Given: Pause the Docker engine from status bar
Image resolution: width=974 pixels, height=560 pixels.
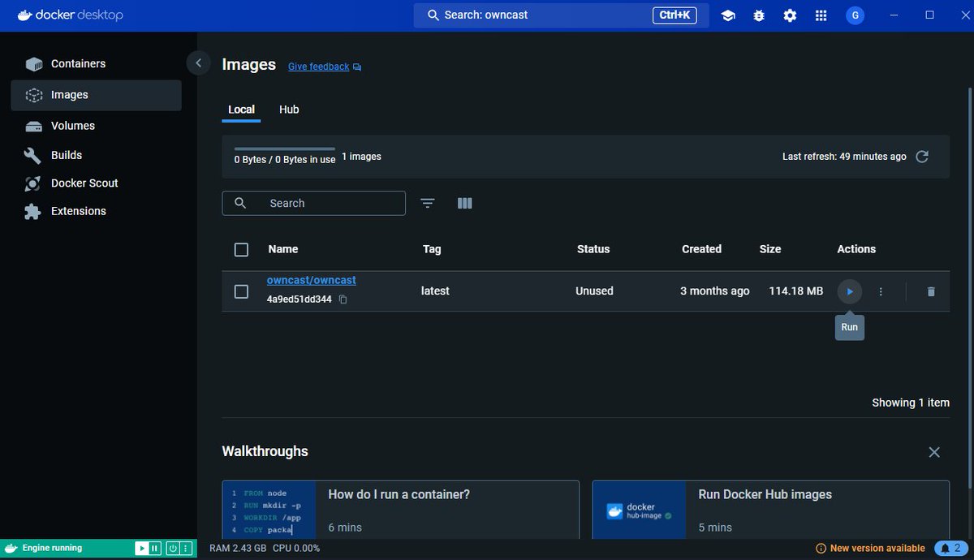Looking at the screenshot, I should pos(154,549).
